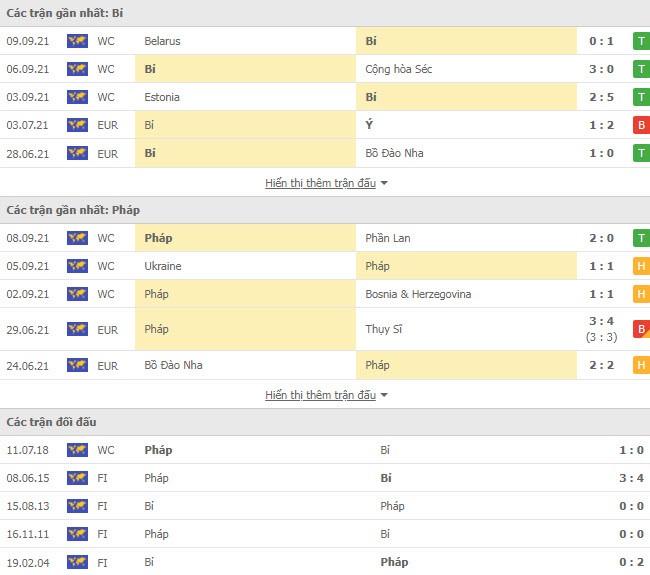Click the flag icon on 03.07.21 EUR row
The width and height of the screenshot is (650, 575).
coord(77,125)
